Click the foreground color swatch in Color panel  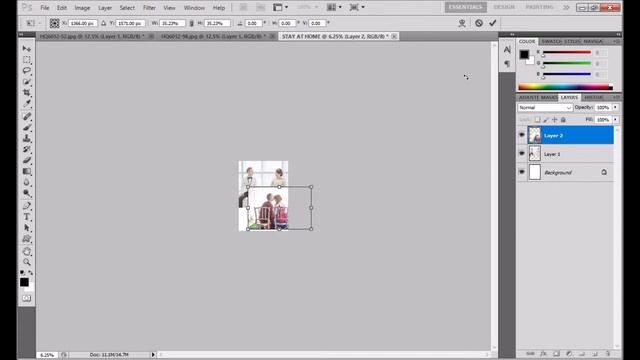coord(524,54)
